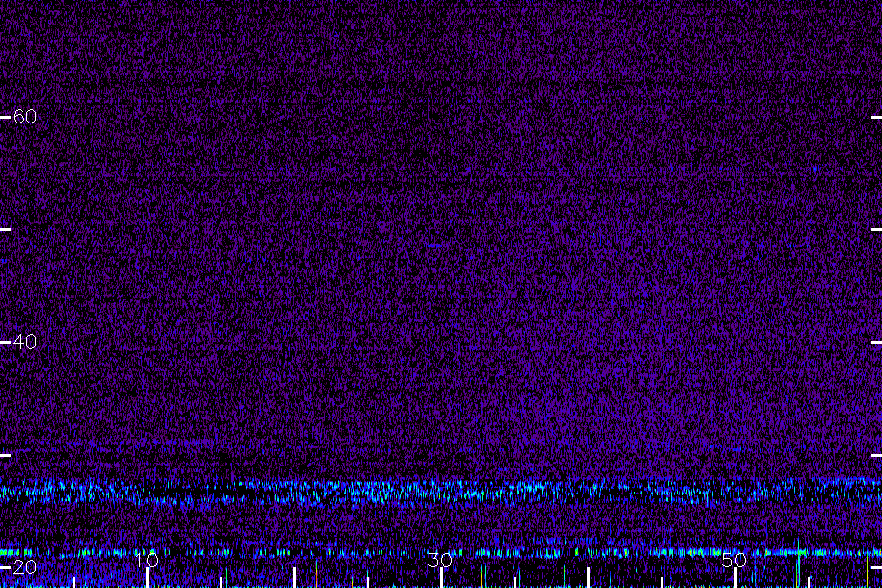The image size is (882, 588).
Task: Click the "30" label on the horizontal axis
Action: [x=440, y=560]
